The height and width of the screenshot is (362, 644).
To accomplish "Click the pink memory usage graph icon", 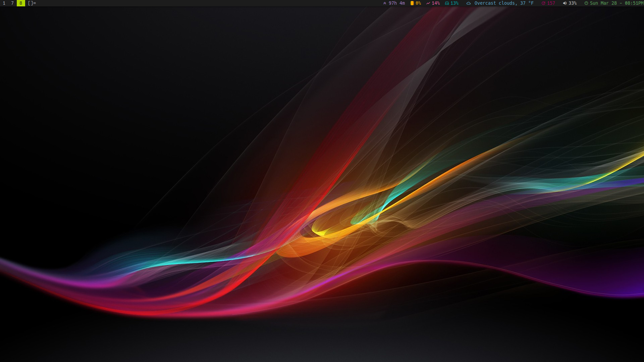I will click(x=428, y=3).
